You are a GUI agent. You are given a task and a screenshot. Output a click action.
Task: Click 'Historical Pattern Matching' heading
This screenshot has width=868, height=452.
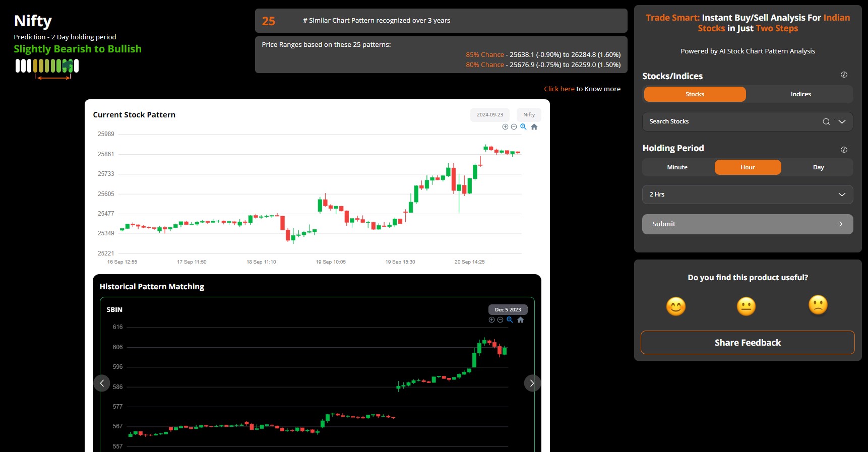[x=152, y=286]
